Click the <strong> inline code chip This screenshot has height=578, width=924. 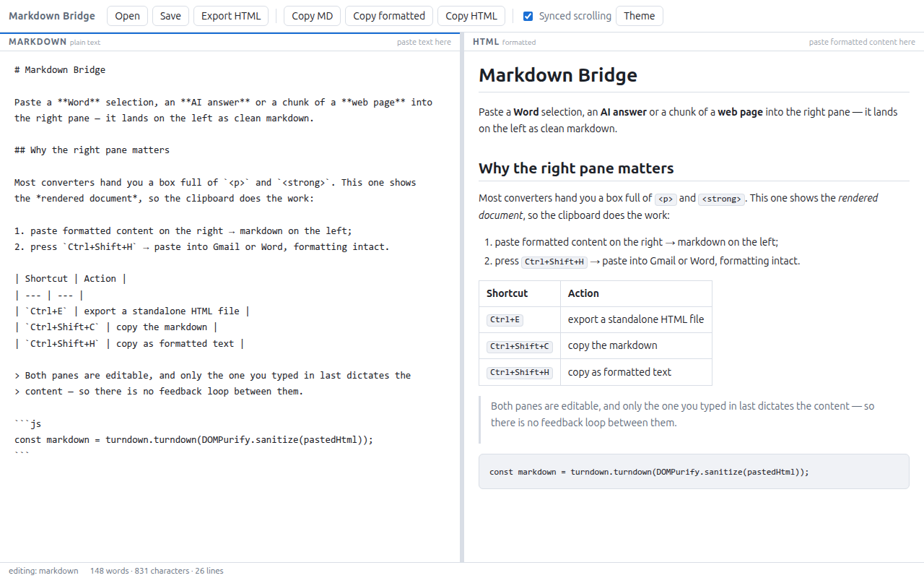[721, 199]
